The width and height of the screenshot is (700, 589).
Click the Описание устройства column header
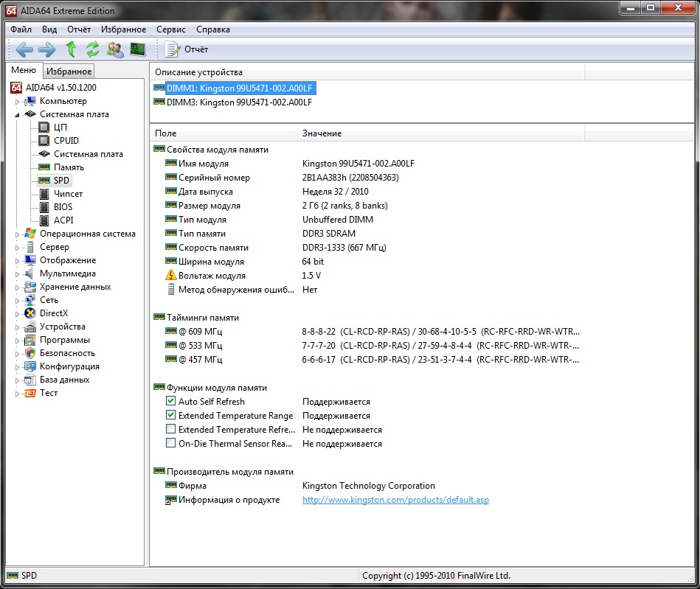(367, 72)
